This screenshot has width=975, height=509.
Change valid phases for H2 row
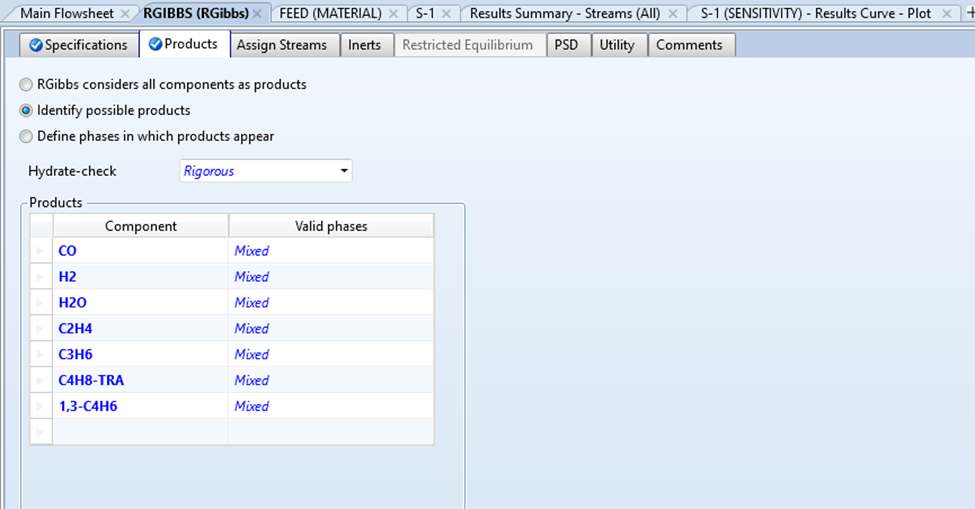pos(331,277)
